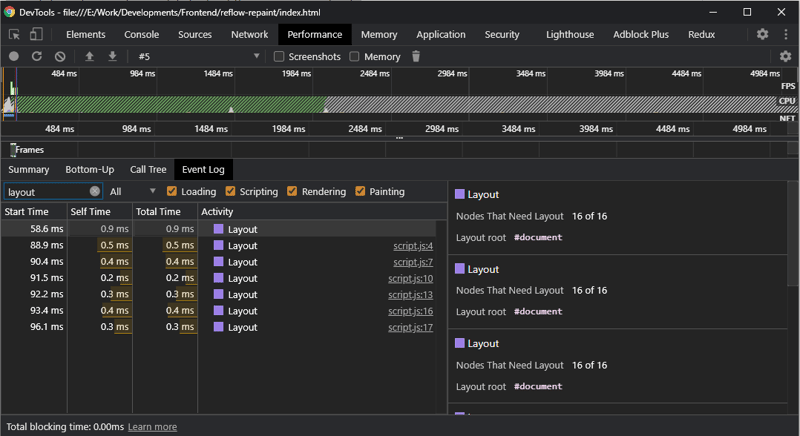
Task: Clear the recording with the clear icon
Action: pos(60,57)
